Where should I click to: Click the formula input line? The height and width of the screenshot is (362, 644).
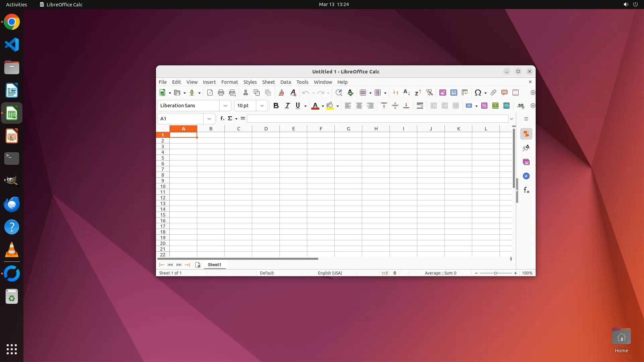pyautogui.click(x=377, y=119)
